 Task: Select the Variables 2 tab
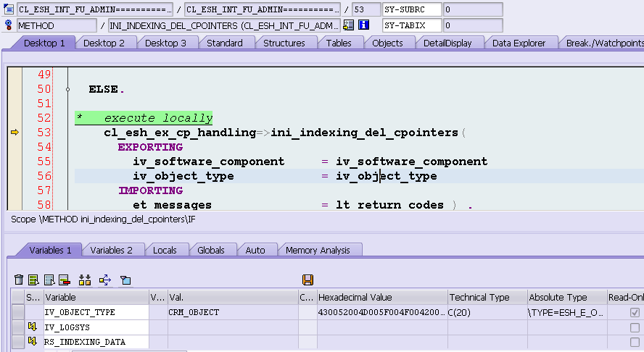(111, 251)
